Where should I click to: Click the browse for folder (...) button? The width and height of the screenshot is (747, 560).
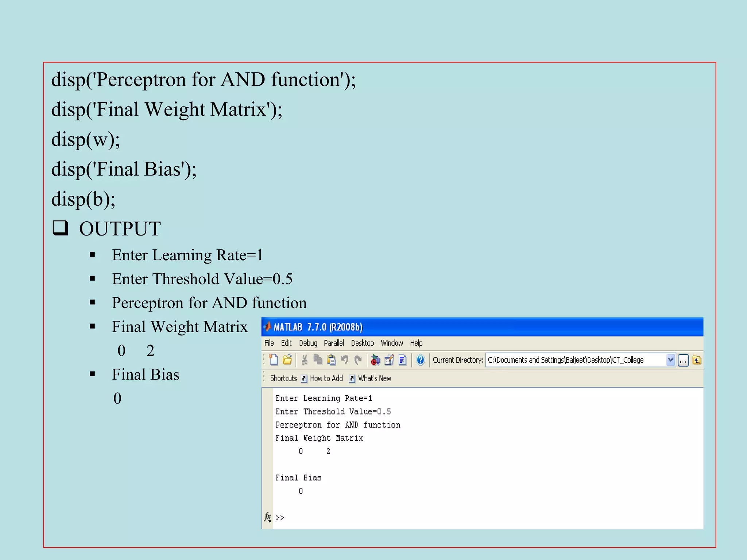point(683,360)
